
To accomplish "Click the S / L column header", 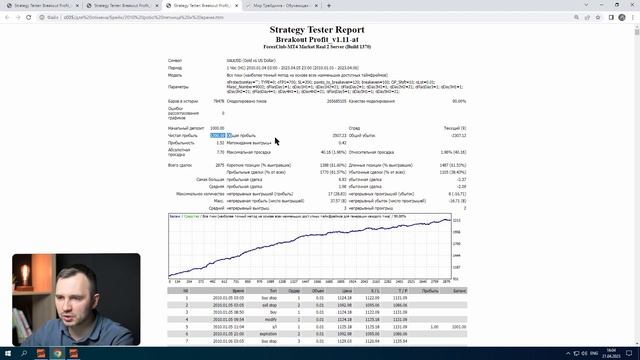I will 375,291.
